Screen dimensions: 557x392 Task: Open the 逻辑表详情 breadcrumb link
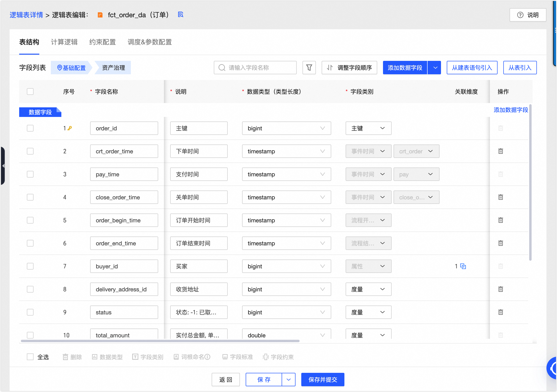coord(26,15)
